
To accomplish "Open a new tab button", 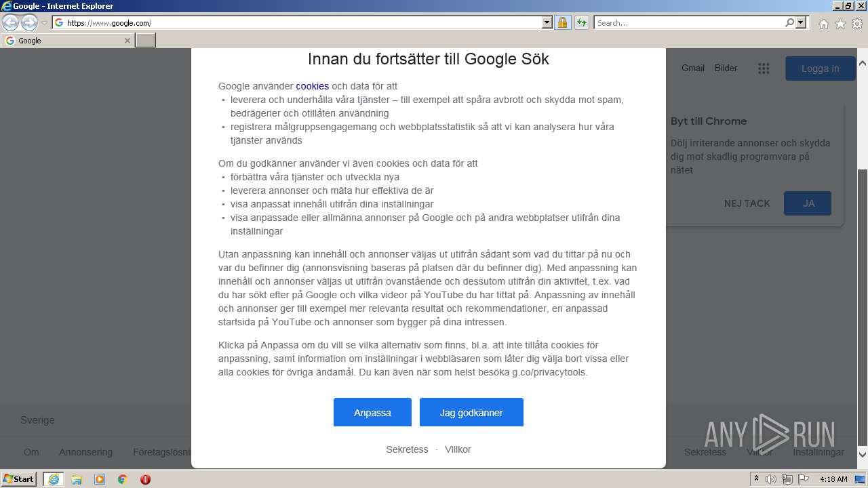I will [146, 41].
